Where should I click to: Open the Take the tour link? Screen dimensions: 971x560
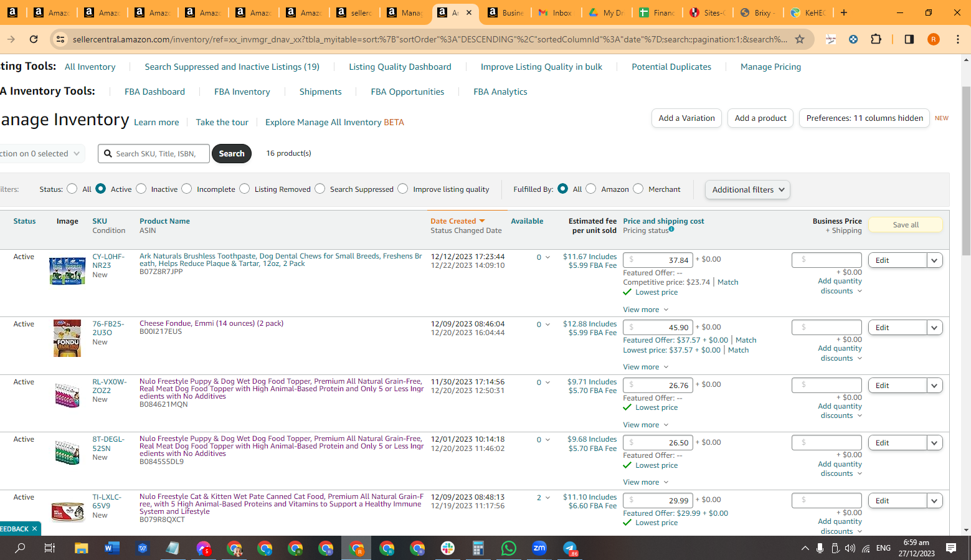click(222, 122)
